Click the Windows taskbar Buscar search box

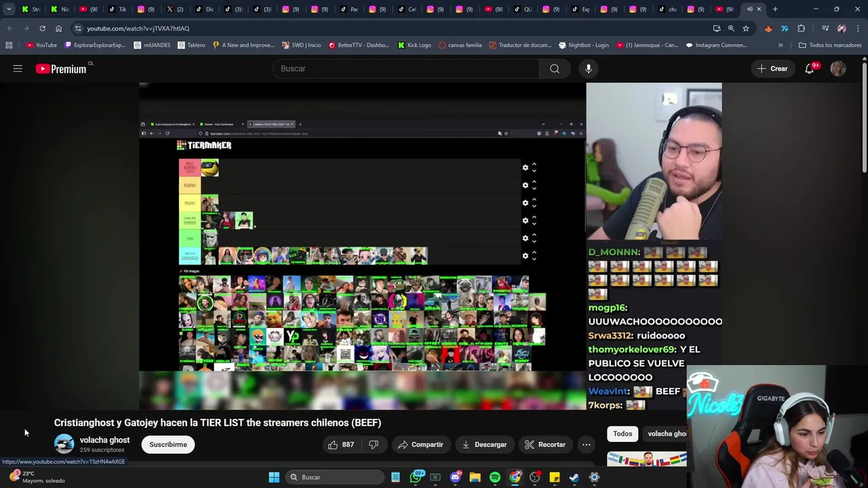coord(335,477)
